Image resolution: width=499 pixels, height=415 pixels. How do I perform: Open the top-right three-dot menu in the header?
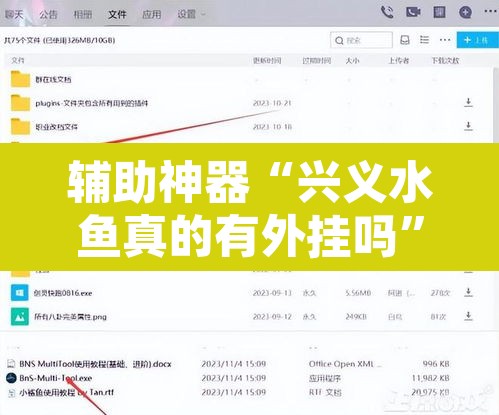pyautogui.click(x=490, y=11)
